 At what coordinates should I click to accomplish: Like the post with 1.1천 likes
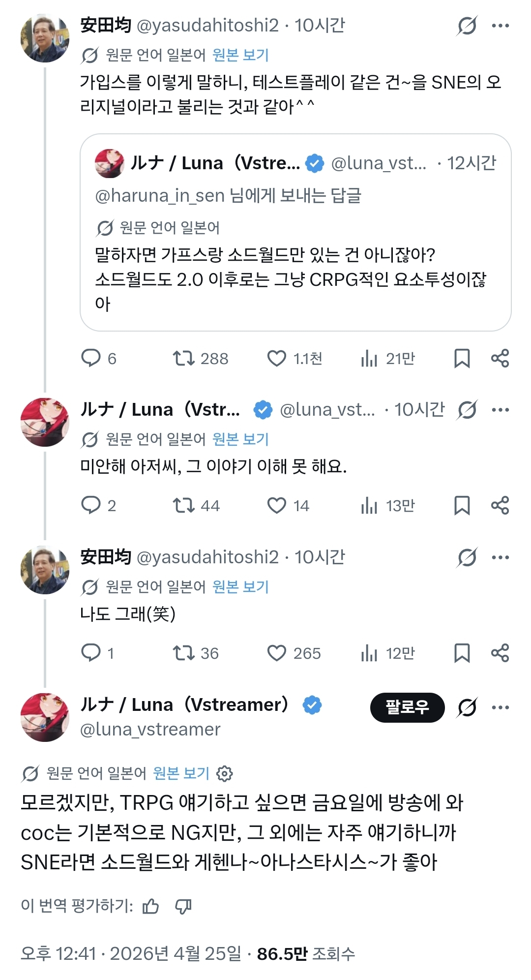click(x=276, y=358)
